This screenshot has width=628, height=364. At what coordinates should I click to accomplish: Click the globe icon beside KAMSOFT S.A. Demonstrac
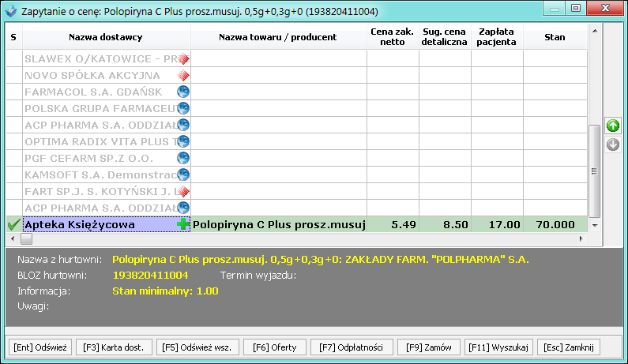(x=183, y=174)
